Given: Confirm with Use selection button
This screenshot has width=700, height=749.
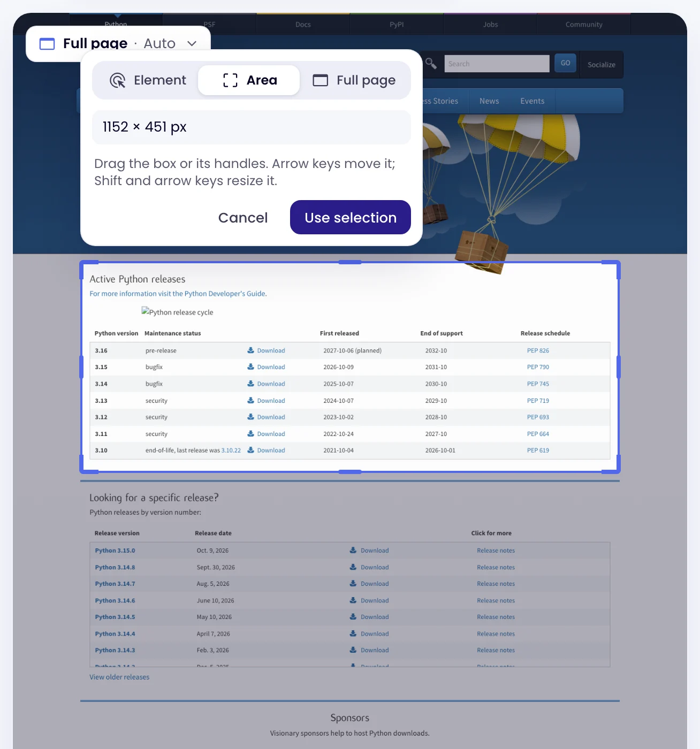Looking at the screenshot, I should (351, 218).
